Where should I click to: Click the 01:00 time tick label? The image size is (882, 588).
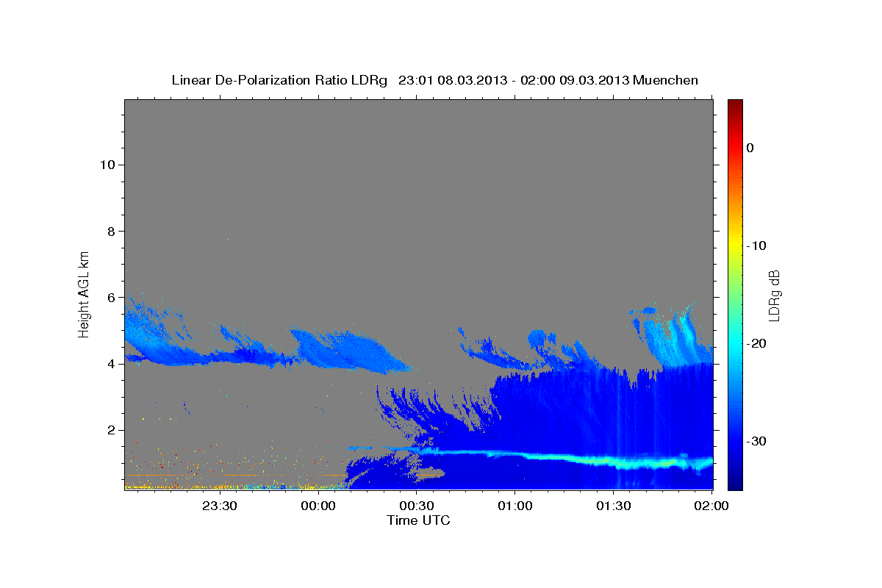click(515, 506)
